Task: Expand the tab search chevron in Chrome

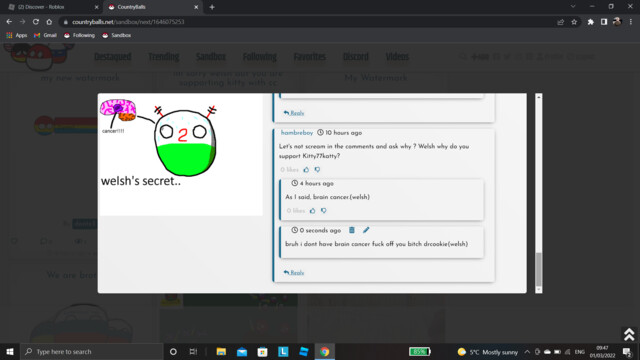Action: point(573,7)
